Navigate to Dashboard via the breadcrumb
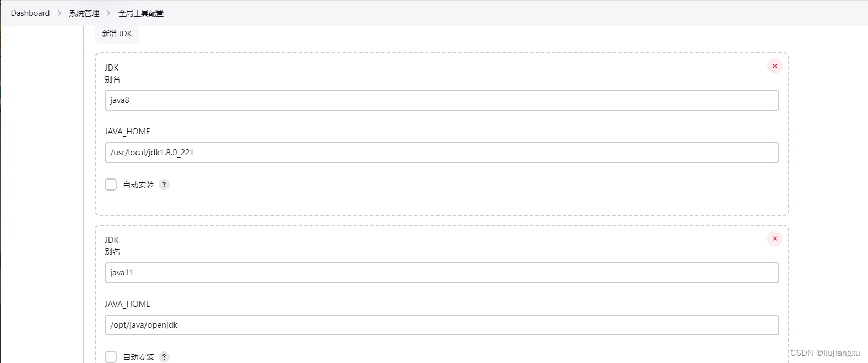This screenshot has width=868, height=363. pos(30,13)
